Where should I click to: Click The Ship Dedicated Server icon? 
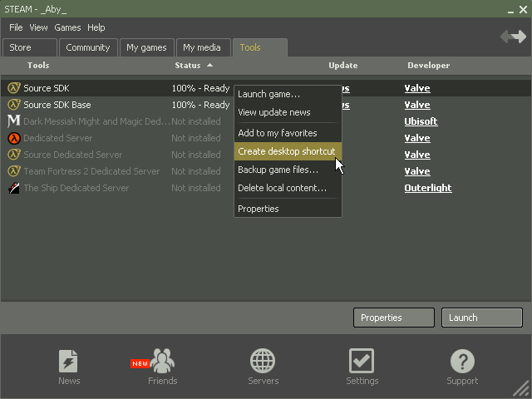(14, 188)
